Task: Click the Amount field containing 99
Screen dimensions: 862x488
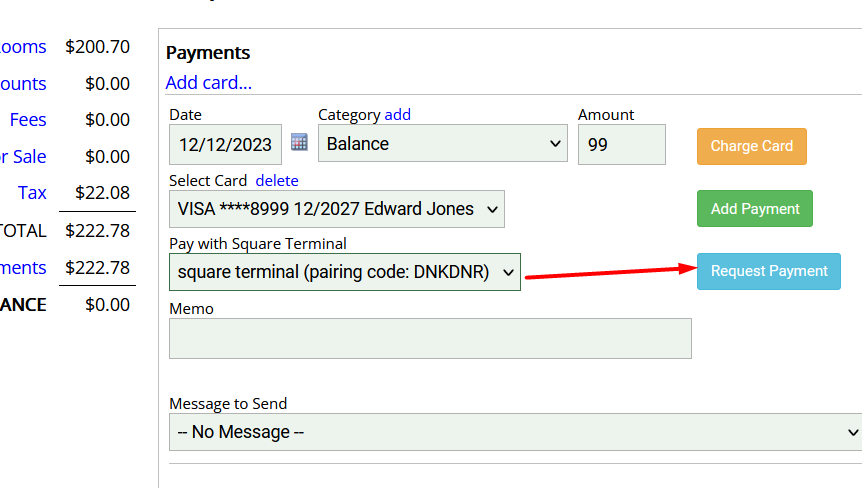Action: pyautogui.click(x=621, y=144)
